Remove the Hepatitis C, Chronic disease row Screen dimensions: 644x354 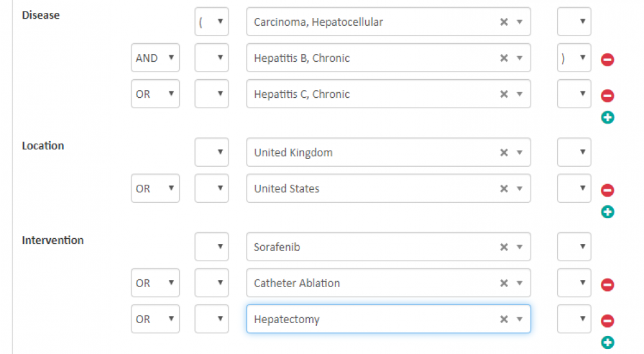coord(607,96)
